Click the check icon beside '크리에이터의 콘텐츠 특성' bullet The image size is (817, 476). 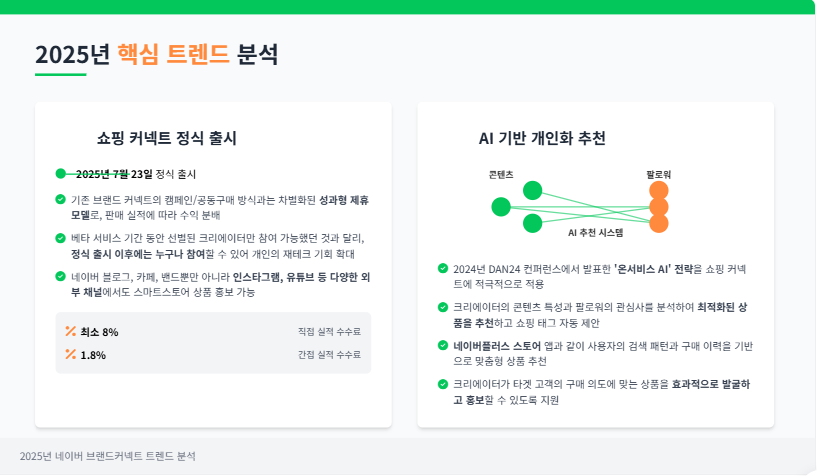pos(443,306)
